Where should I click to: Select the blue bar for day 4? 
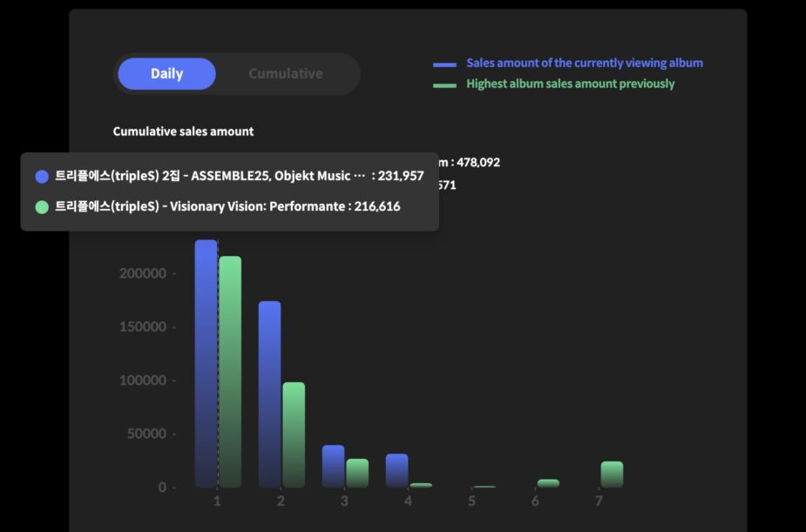tap(397, 471)
